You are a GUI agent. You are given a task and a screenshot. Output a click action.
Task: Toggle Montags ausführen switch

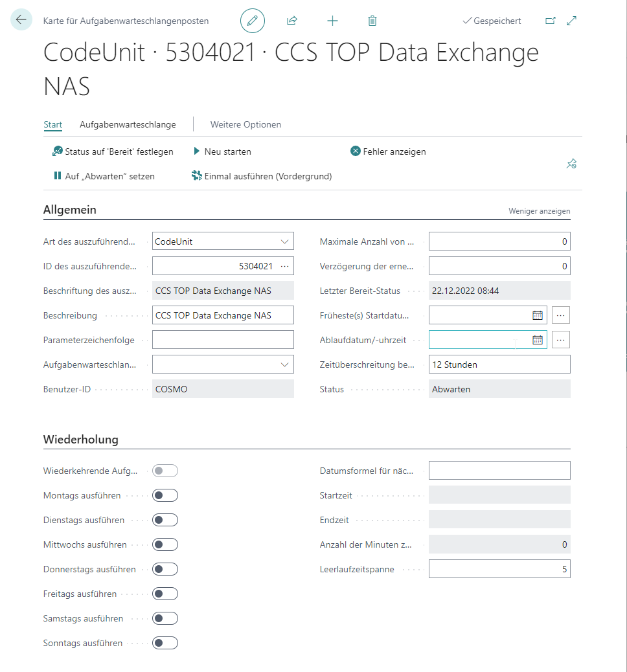tap(165, 495)
